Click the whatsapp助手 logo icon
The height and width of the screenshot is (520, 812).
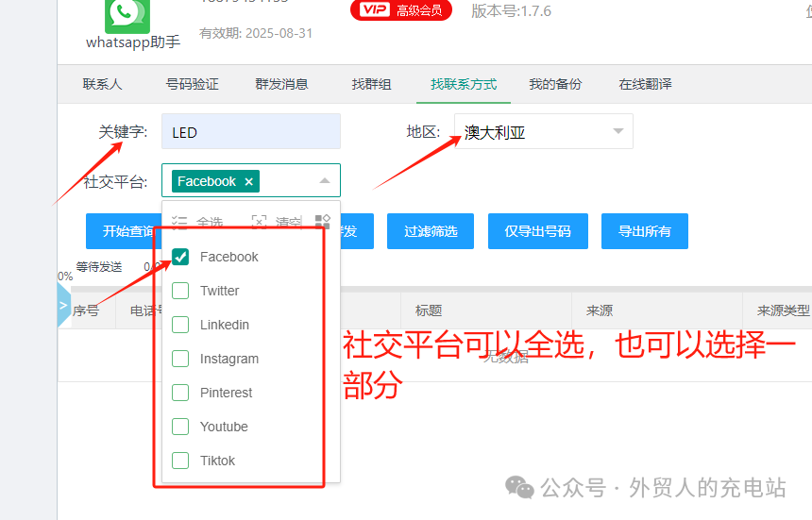127,16
